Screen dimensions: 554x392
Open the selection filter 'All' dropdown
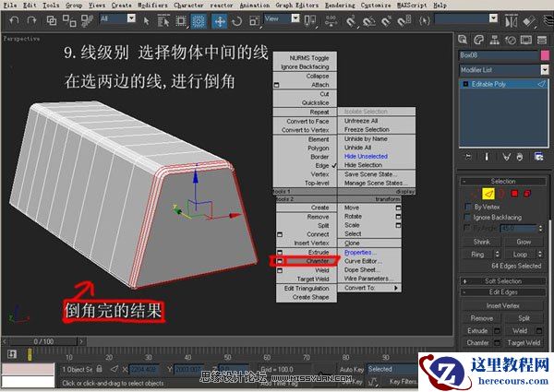[131, 18]
